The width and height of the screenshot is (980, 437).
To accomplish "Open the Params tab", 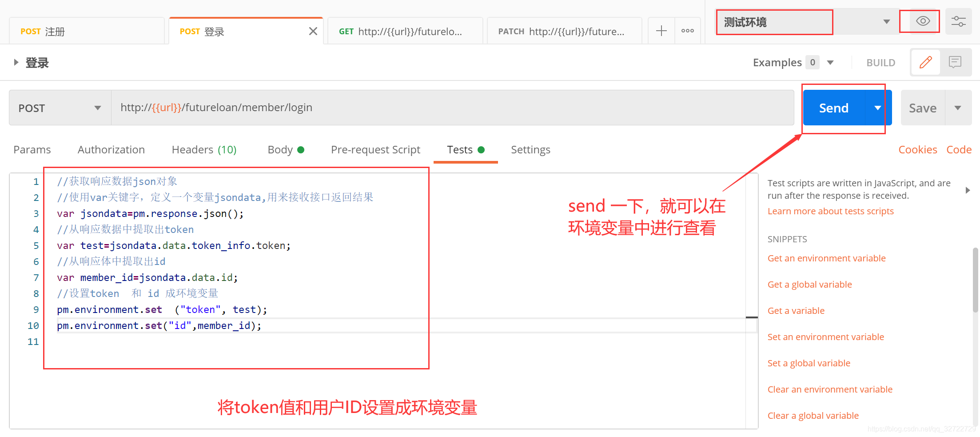I will click(x=32, y=150).
